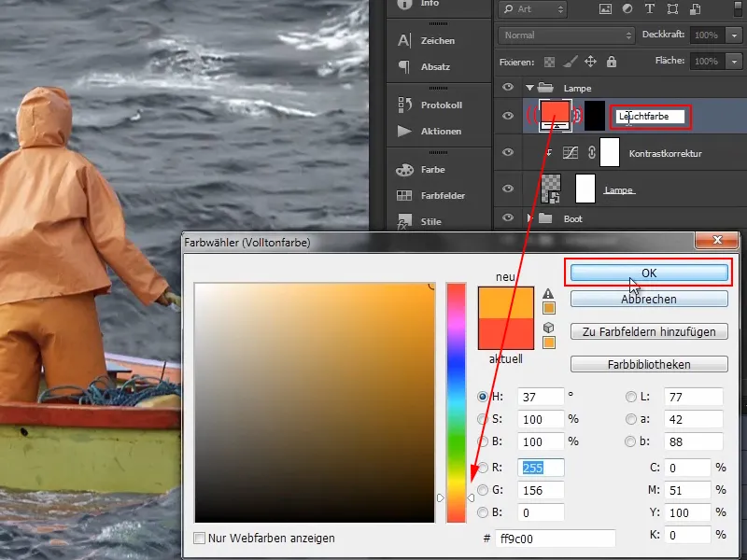
Task: Click the Lampe group folder icon
Action: pos(545,88)
